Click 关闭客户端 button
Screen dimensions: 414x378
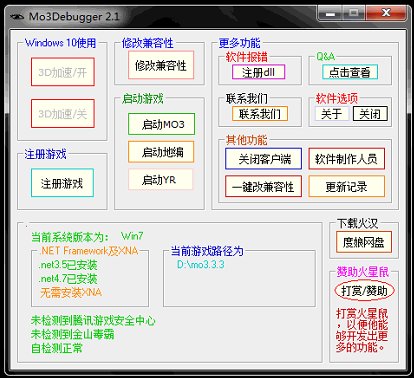(x=264, y=159)
